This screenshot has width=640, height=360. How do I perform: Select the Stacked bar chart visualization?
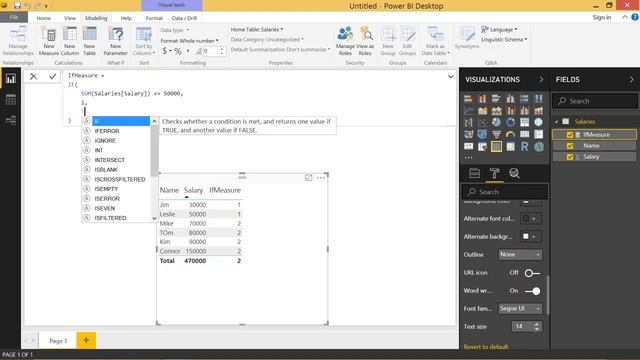pos(468,98)
